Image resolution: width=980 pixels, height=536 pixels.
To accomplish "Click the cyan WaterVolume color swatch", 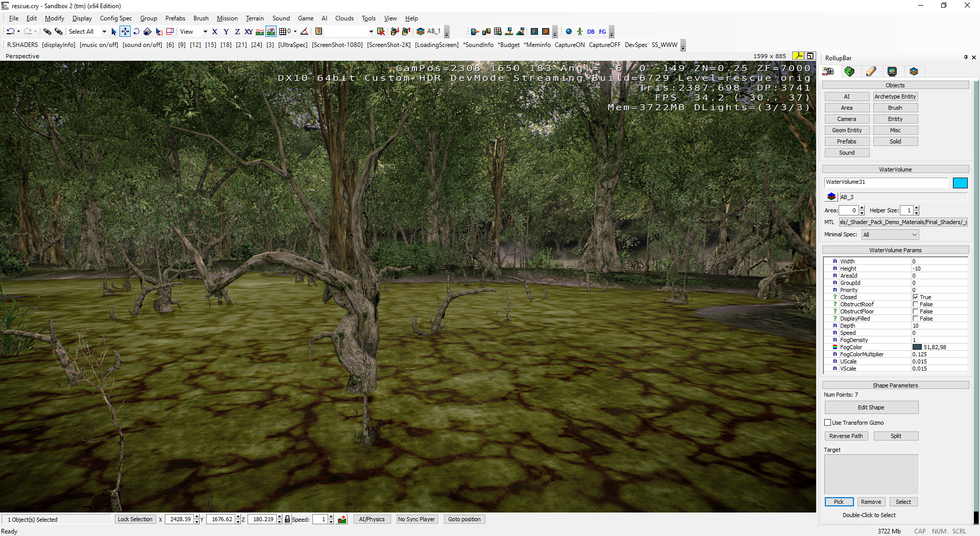I will pyautogui.click(x=960, y=183).
